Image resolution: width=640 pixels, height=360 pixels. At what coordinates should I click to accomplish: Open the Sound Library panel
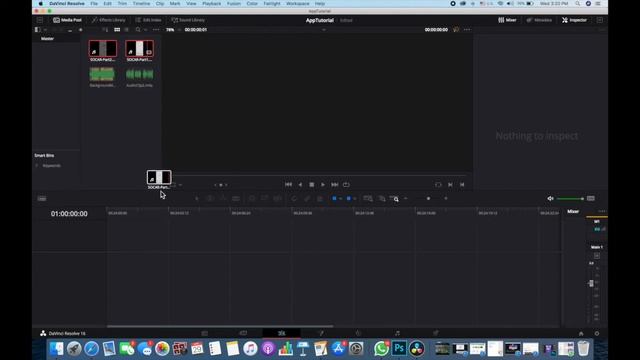click(188, 20)
